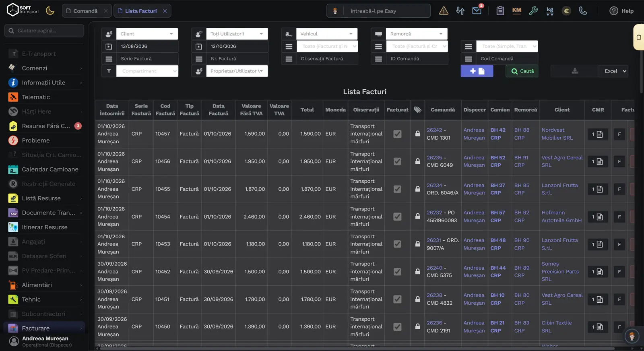644x351 pixels.
Task: Toggle Facturat checkbox for invoice 10453
Action: (397, 244)
